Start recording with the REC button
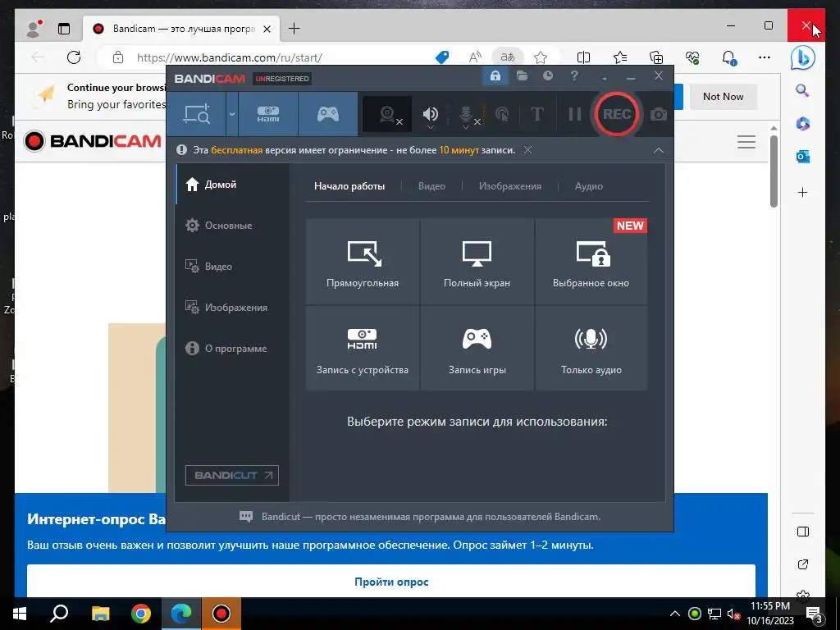Viewport: 840px width, 630px height. 617,114
